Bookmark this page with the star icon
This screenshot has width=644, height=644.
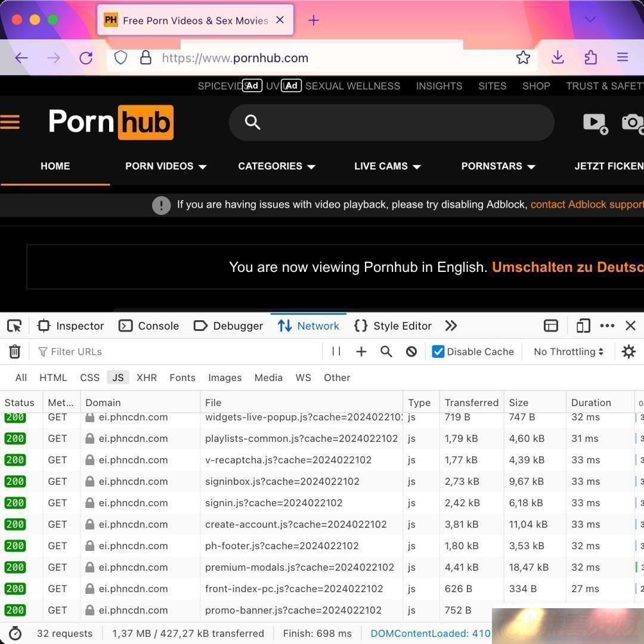tap(523, 57)
